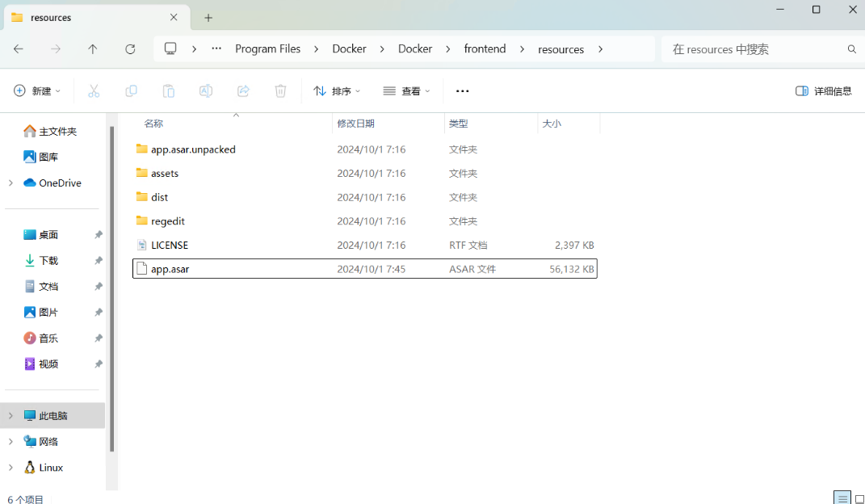Open the See more ellipsis menu
Viewport: 865px width, 504px height.
point(462,91)
